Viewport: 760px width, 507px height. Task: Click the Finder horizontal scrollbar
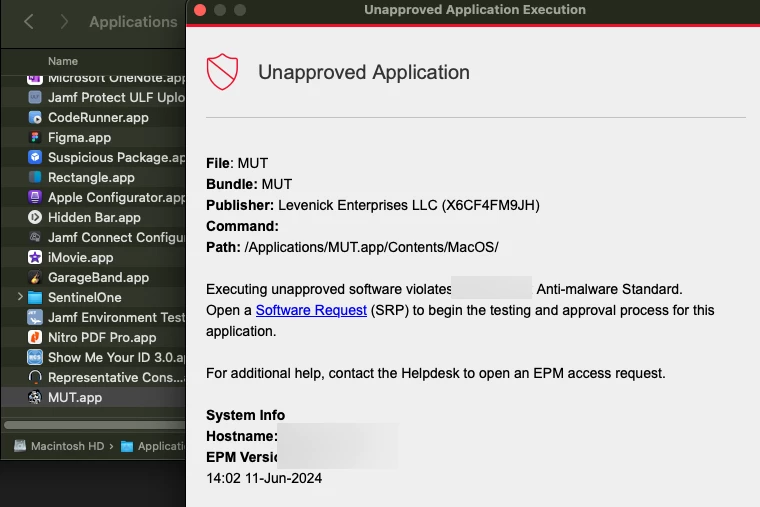click(x=95, y=425)
